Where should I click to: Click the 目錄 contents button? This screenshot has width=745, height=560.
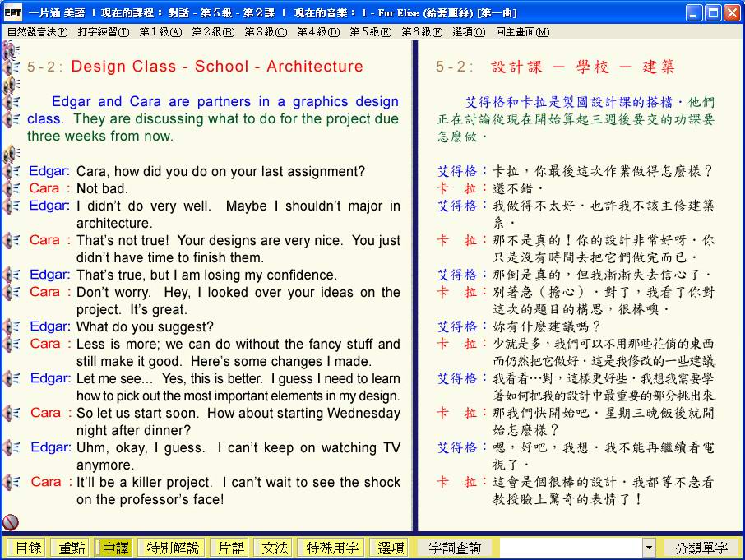27,548
